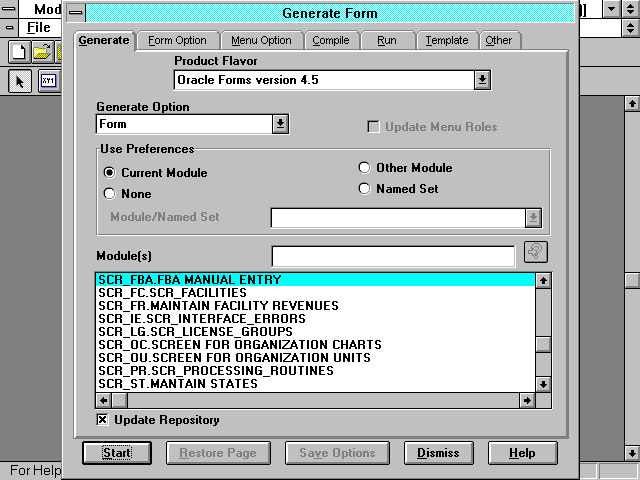Open the Generate Option dropdown list
640x480 pixels.
pyautogui.click(x=280, y=124)
